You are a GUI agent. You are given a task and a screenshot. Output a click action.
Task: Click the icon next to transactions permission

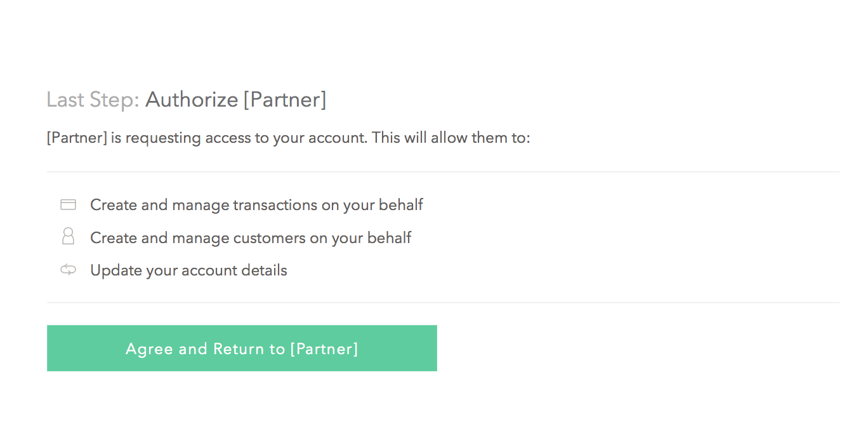(x=68, y=204)
